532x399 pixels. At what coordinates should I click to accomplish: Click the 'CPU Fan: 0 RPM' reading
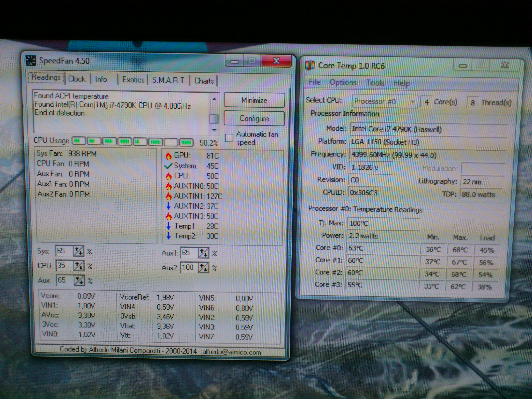(63, 163)
